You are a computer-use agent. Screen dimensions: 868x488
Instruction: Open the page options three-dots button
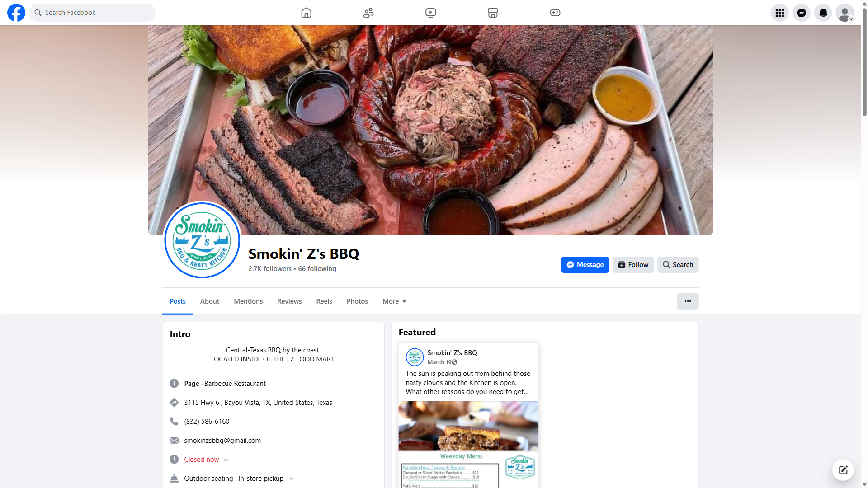point(688,301)
